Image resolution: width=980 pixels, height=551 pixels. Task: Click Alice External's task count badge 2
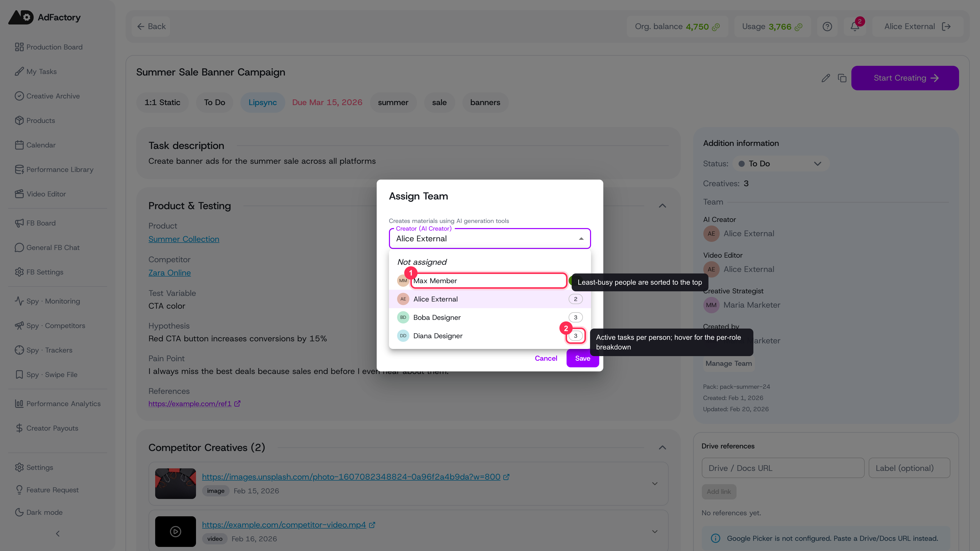pyautogui.click(x=575, y=299)
